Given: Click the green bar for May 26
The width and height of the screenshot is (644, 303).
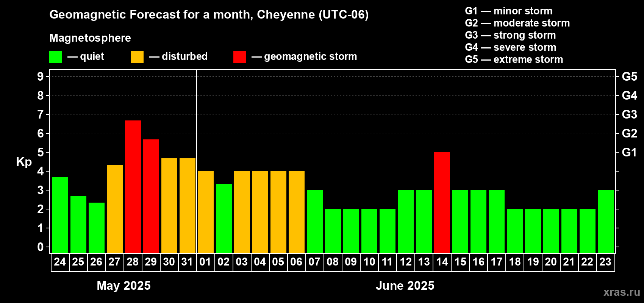Looking at the screenshot, I should pyautogui.click(x=97, y=228).
